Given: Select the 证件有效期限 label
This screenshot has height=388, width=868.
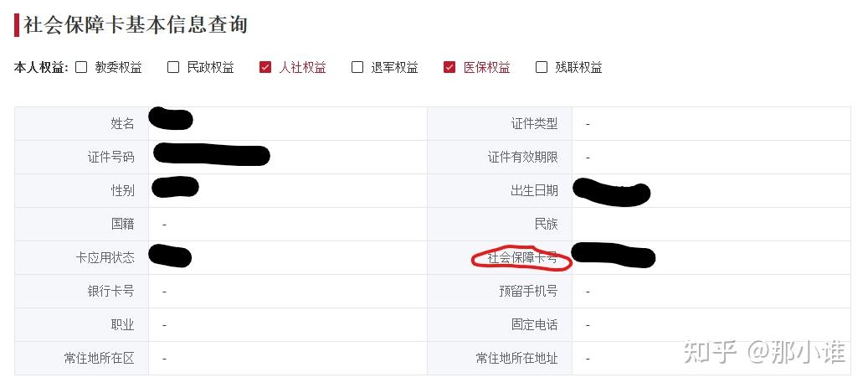Looking at the screenshot, I should 522,158.
